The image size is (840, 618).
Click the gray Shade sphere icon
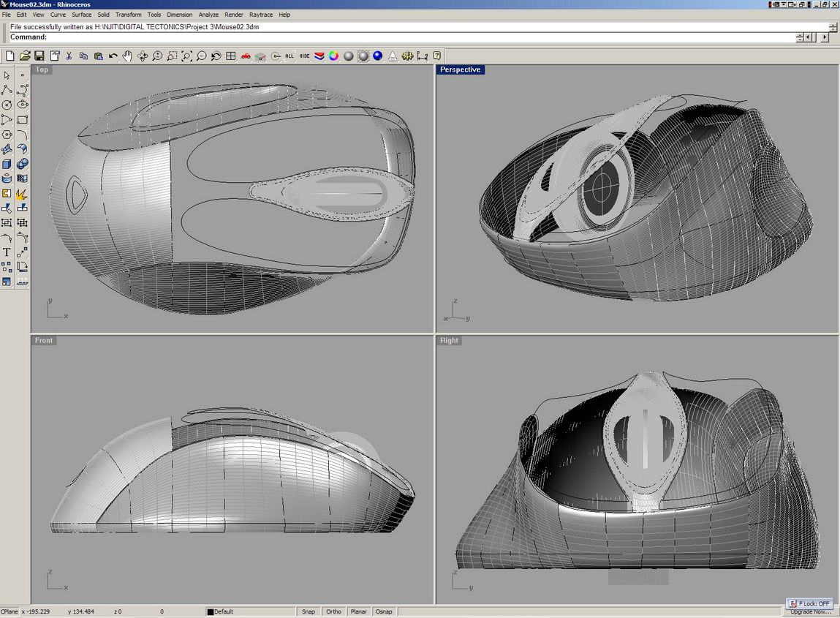point(349,56)
